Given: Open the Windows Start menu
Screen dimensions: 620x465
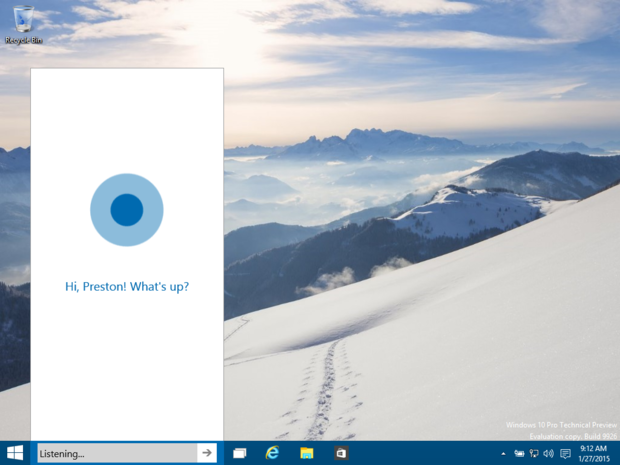Looking at the screenshot, I should click(x=15, y=453).
